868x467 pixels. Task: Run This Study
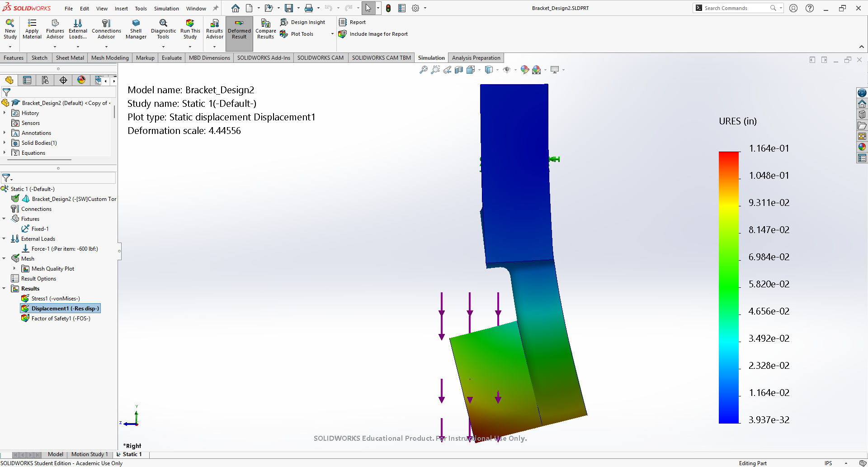tap(190, 29)
